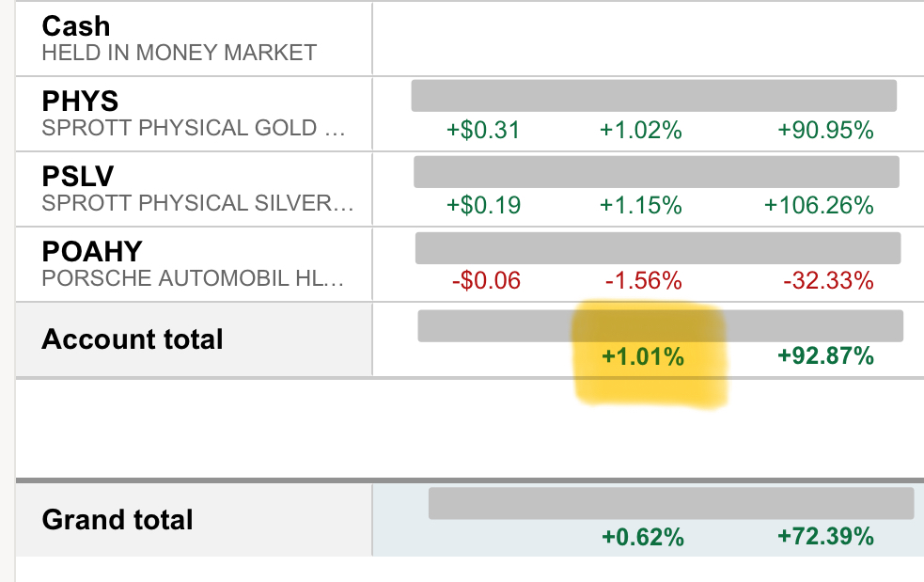Click PHYS price change of +$0.31
The height and width of the screenshot is (582, 924).
click(483, 130)
